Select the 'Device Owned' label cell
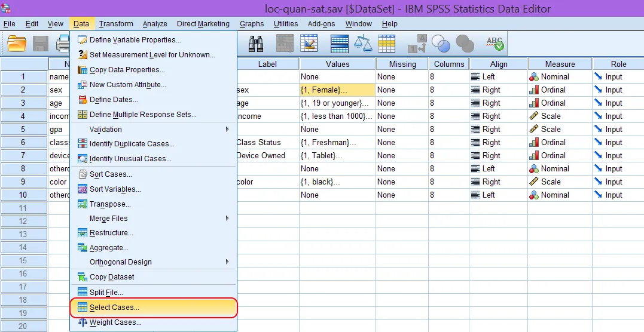644x332 pixels. click(x=267, y=155)
